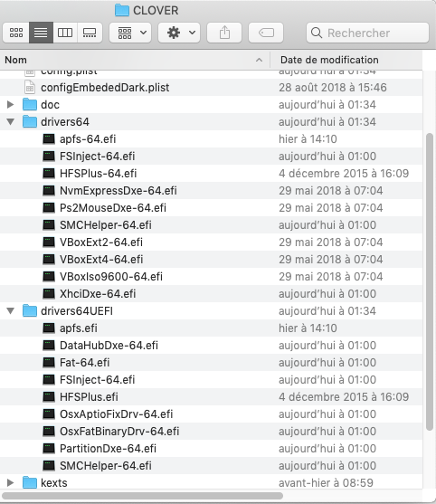Switch to column view mode
Image resolution: width=436 pixels, height=504 pixels.
coord(65,33)
